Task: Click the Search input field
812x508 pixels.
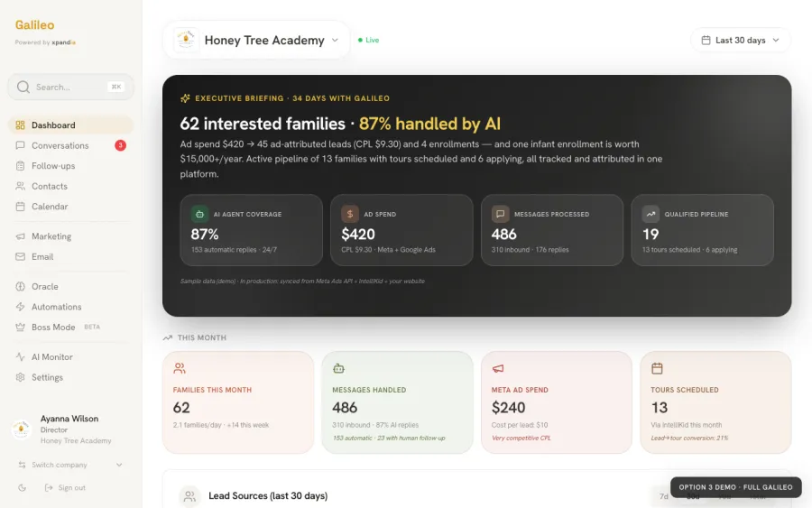Action: [x=70, y=87]
